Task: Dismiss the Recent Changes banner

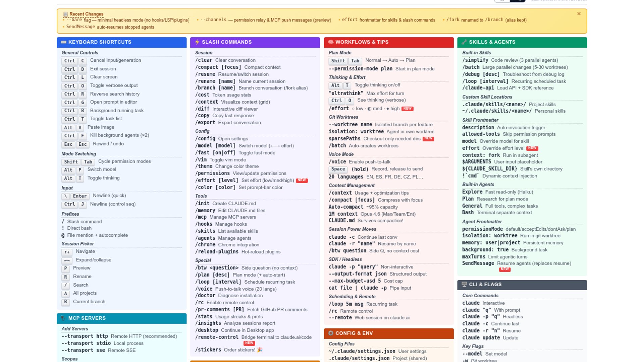Action: pyautogui.click(x=579, y=14)
